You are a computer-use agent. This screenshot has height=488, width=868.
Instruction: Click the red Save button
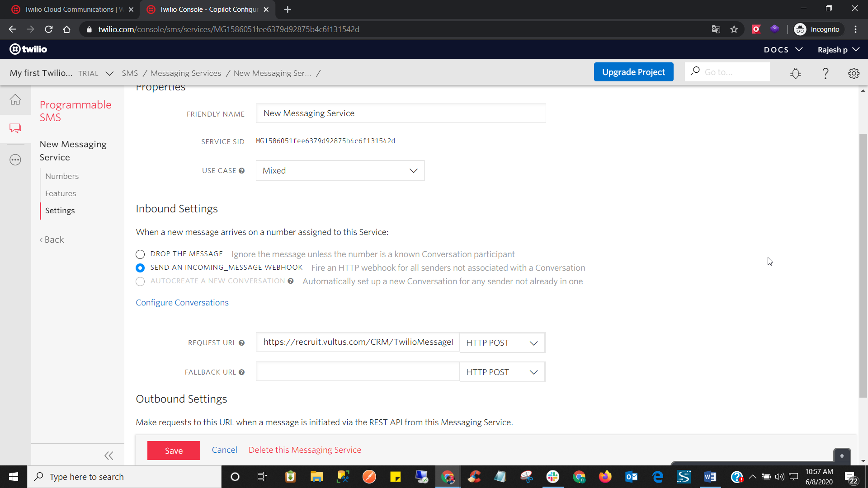pyautogui.click(x=174, y=450)
